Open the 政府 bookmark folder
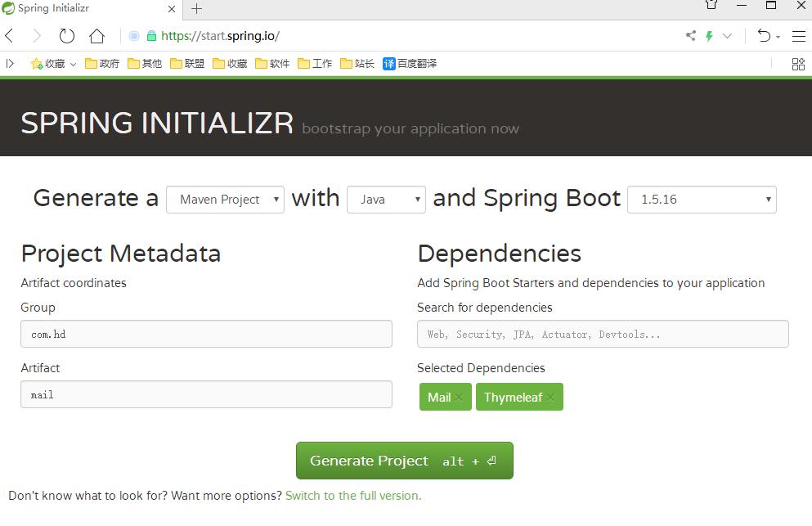This screenshot has height=526, width=812. point(102,64)
